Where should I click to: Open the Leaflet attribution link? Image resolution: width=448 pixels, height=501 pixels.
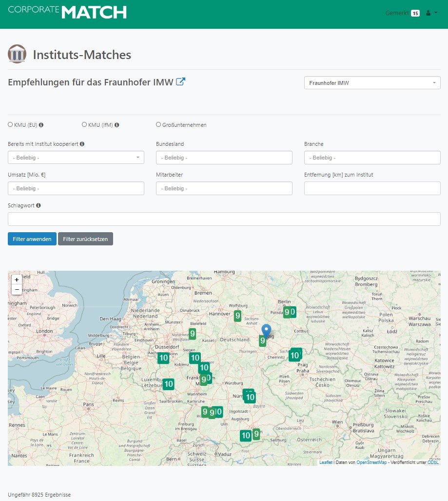pyautogui.click(x=326, y=462)
